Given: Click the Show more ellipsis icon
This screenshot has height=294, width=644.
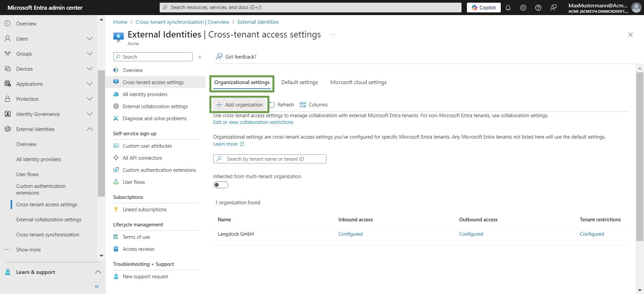Looking at the screenshot, I should [x=7, y=249].
